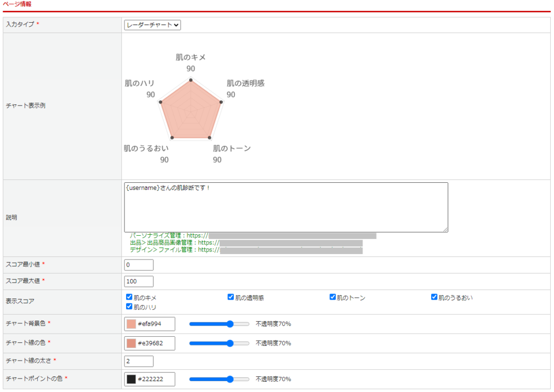554x392 pixels.
Task: Uncheck the 肌のハリ checkbox
Action: pyautogui.click(x=129, y=307)
